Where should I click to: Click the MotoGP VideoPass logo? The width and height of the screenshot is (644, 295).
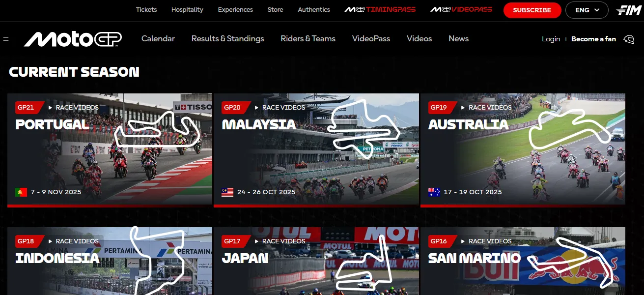point(460,9)
